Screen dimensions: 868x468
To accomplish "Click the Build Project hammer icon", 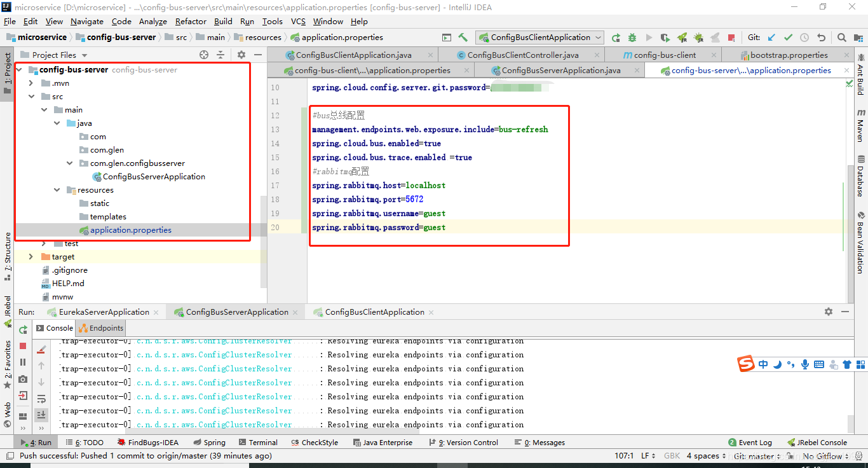I will tap(463, 38).
